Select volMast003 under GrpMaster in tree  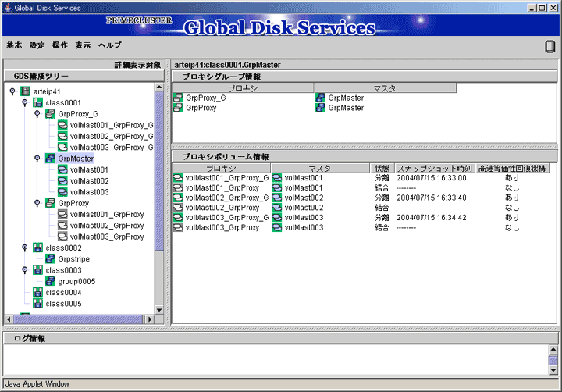tap(89, 192)
